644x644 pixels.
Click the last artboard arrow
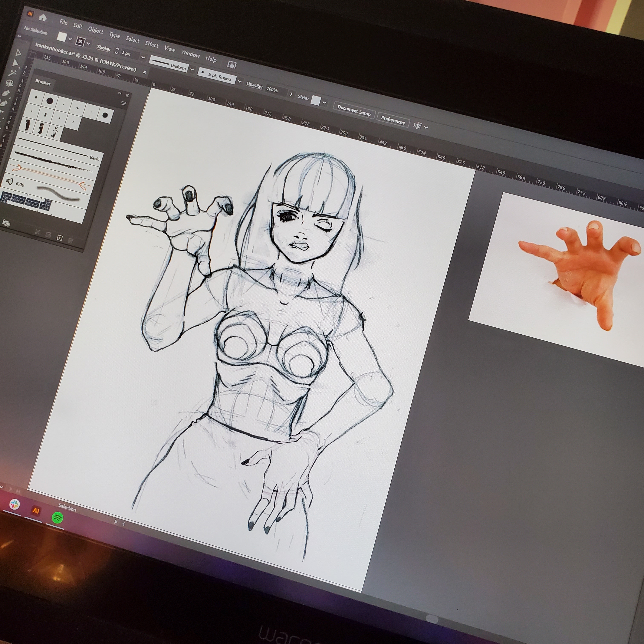pyautogui.click(x=18, y=491)
